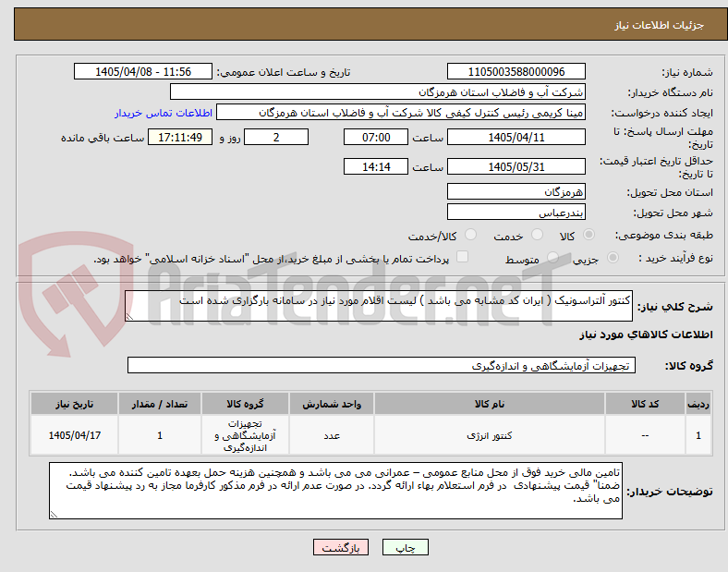This screenshot has width=728, height=572.
Task: Click the public announcement date field
Action: click(143, 71)
